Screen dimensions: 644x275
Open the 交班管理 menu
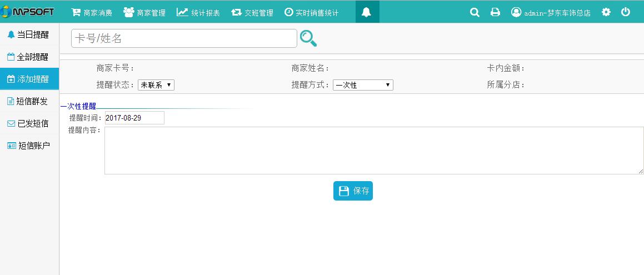[x=252, y=12]
